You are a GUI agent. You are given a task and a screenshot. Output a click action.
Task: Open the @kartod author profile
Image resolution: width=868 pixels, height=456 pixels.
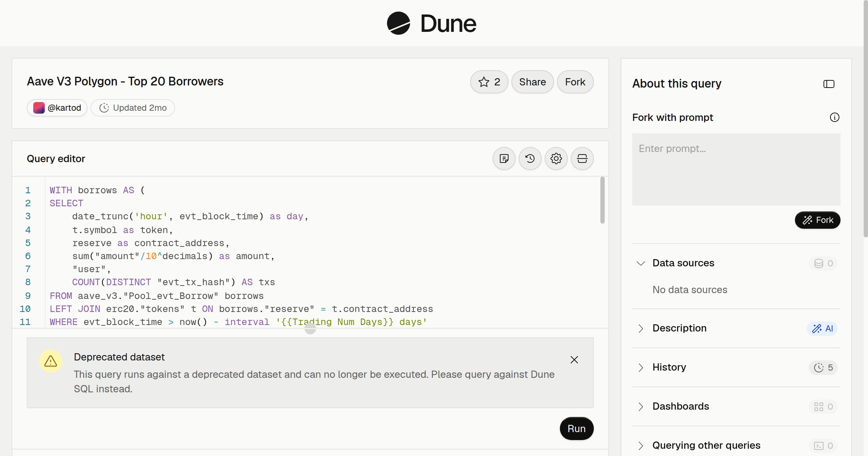point(57,108)
